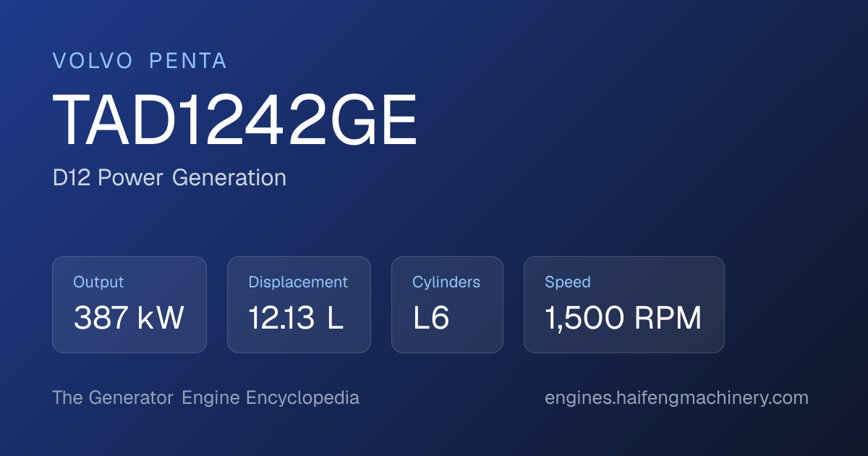Select the Speed 1,500 RPM card
This screenshot has width=868, height=456.
point(624,305)
